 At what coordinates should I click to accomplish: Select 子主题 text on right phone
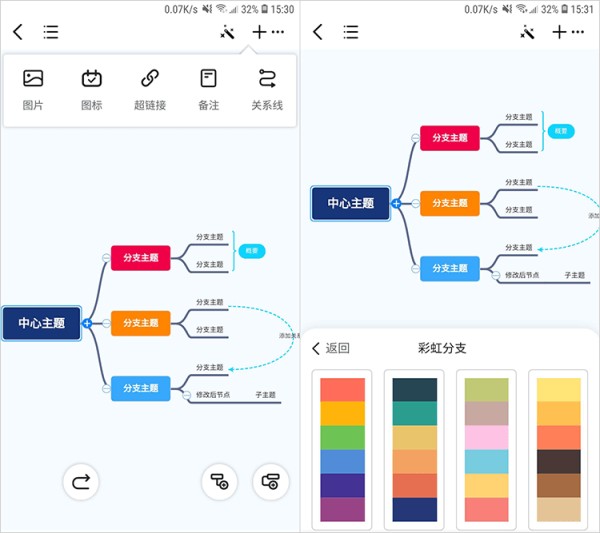(x=574, y=275)
